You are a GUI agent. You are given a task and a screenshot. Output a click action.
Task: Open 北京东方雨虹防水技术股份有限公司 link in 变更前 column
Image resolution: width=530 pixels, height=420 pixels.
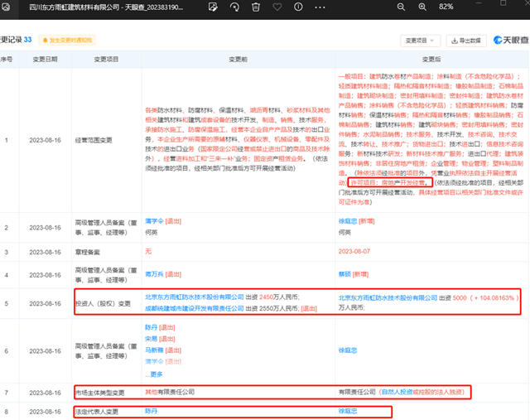click(195, 297)
